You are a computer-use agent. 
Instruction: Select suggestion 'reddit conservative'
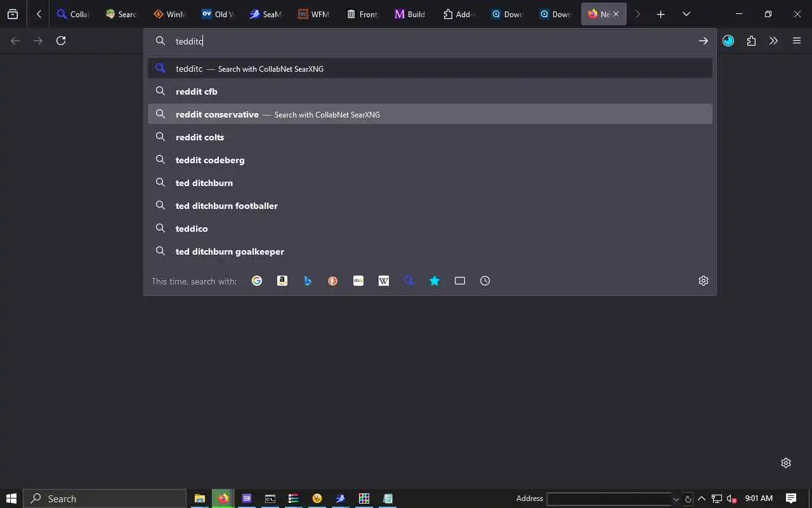[x=430, y=114]
